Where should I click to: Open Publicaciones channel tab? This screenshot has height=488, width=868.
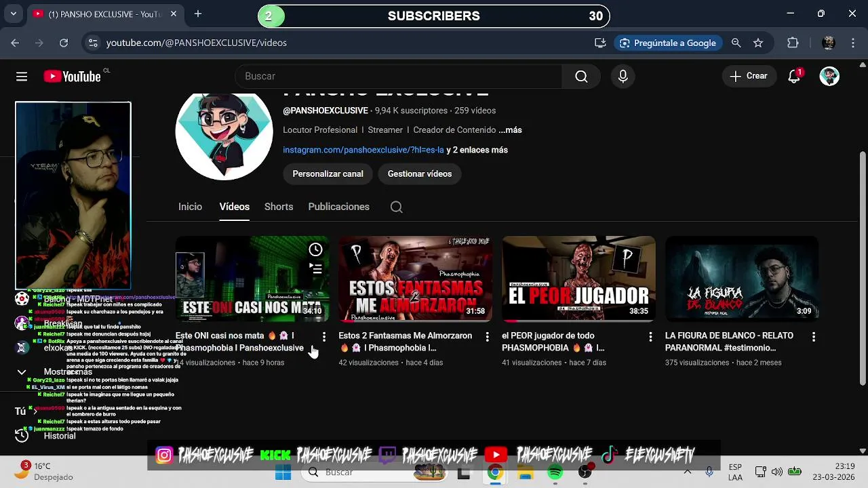[x=338, y=207]
